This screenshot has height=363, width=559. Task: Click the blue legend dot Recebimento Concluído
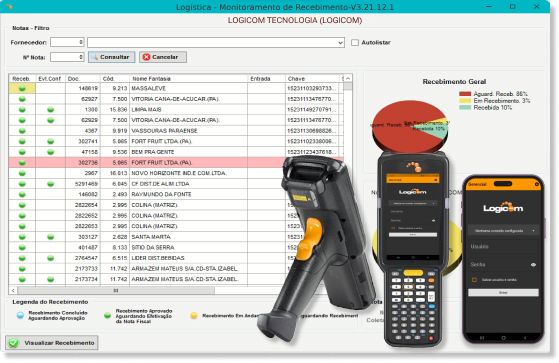click(x=20, y=315)
